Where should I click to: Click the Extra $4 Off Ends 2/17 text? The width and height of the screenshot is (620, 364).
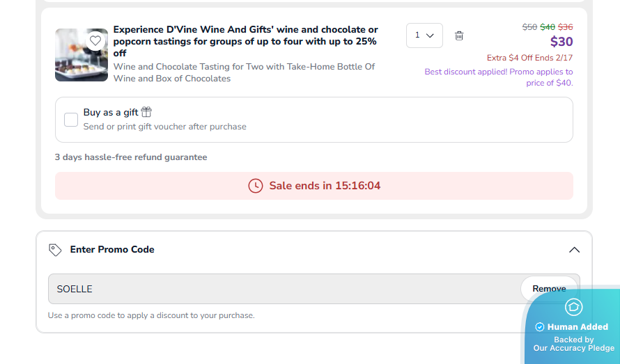pos(529,58)
